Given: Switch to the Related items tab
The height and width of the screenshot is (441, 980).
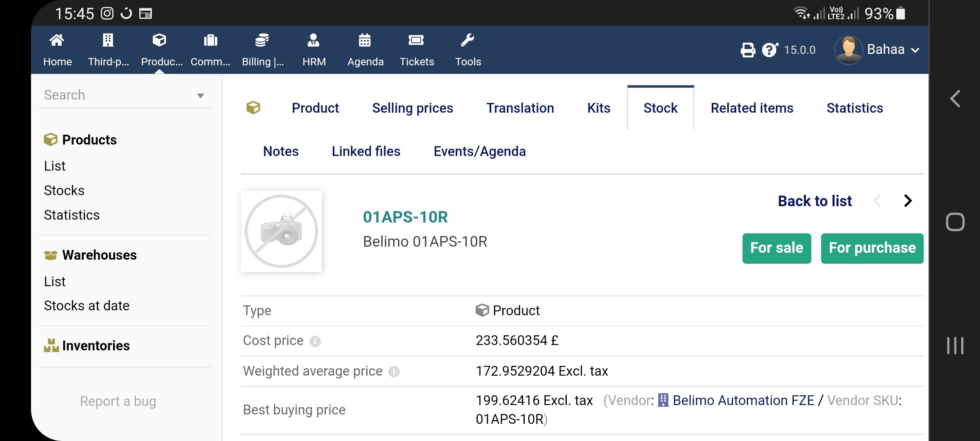Looking at the screenshot, I should tap(752, 108).
